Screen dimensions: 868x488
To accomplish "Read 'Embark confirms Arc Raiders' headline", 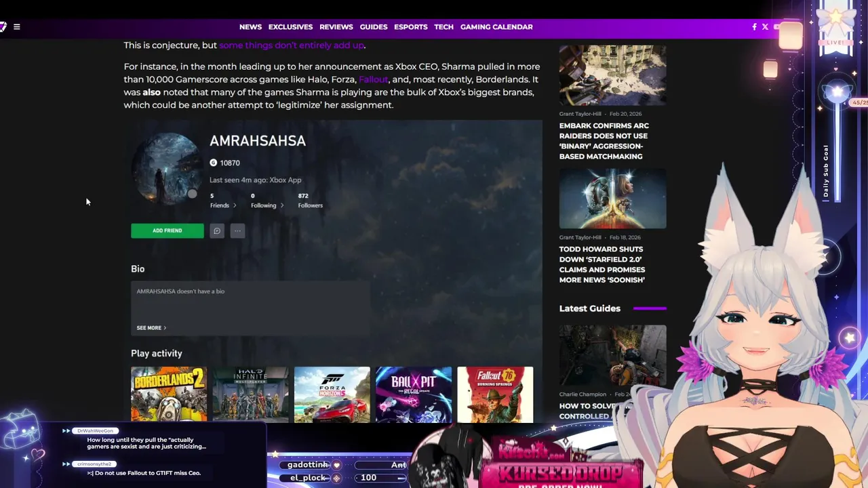I will tap(604, 141).
